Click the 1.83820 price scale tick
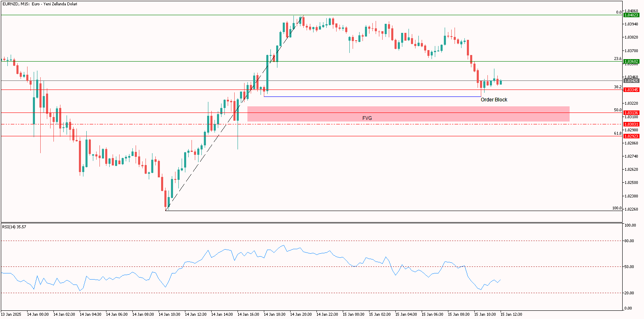 click(x=631, y=37)
